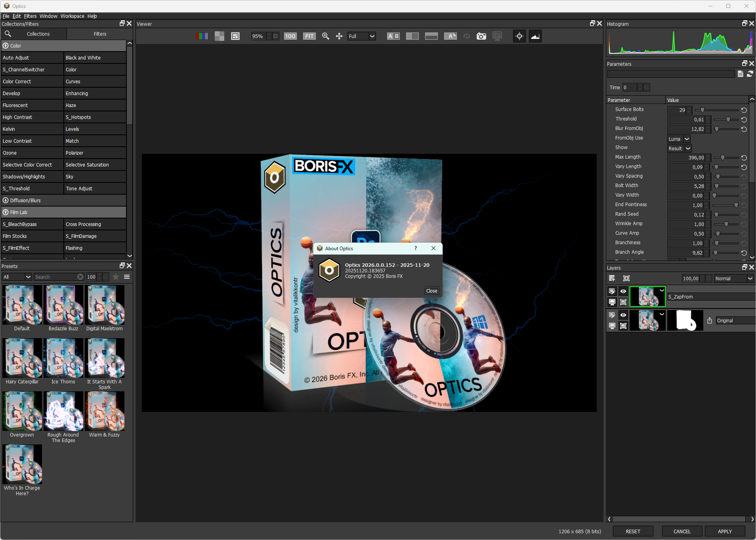Click the add mask icon in the Layers toolbar
This screenshot has height=540, width=756.
pos(626,278)
